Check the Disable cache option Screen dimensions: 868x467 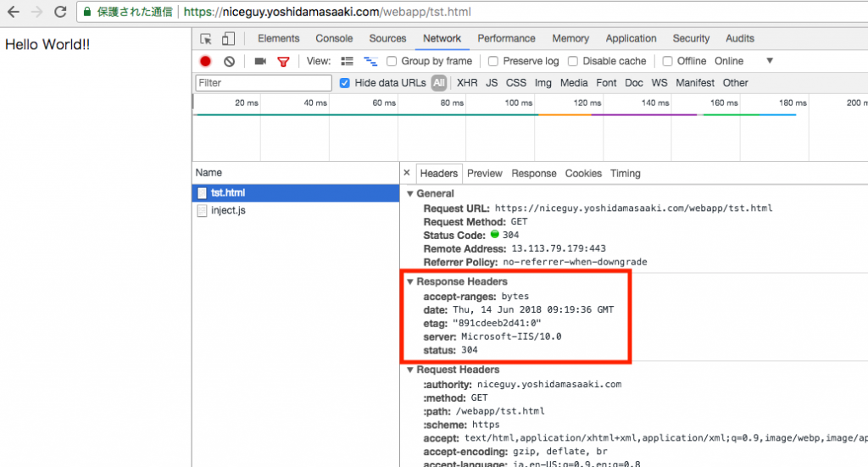click(573, 61)
